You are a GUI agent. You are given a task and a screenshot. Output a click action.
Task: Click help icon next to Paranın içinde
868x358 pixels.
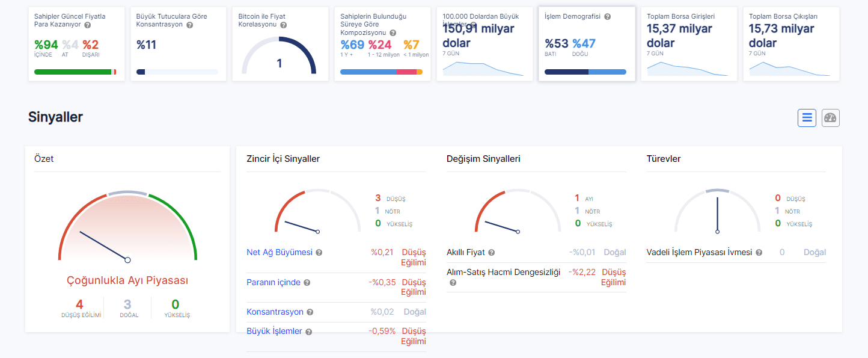[307, 283]
